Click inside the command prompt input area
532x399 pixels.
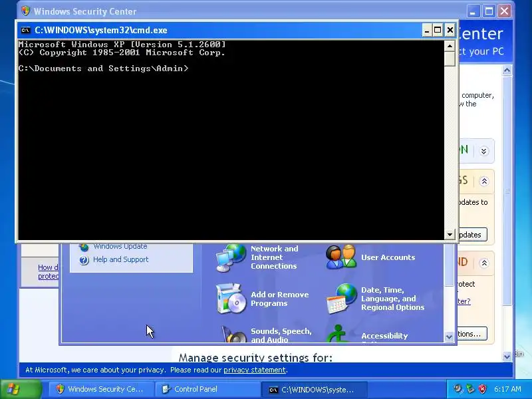(231, 140)
